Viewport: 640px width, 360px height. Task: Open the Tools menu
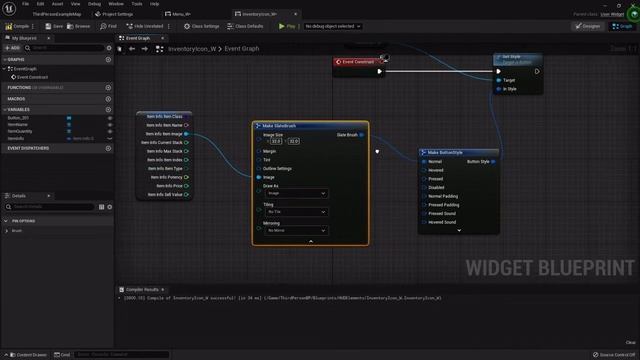point(137,4)
